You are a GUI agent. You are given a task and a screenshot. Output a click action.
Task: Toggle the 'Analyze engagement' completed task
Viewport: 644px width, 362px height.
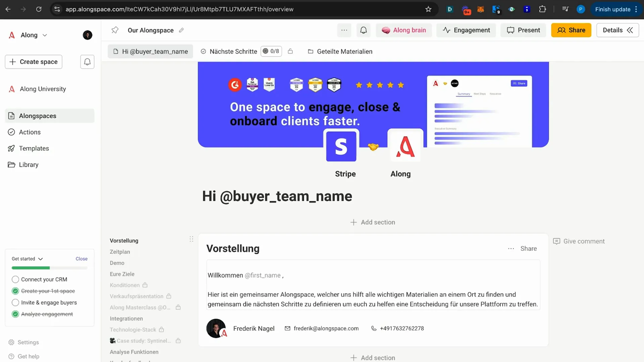[15, 314]
